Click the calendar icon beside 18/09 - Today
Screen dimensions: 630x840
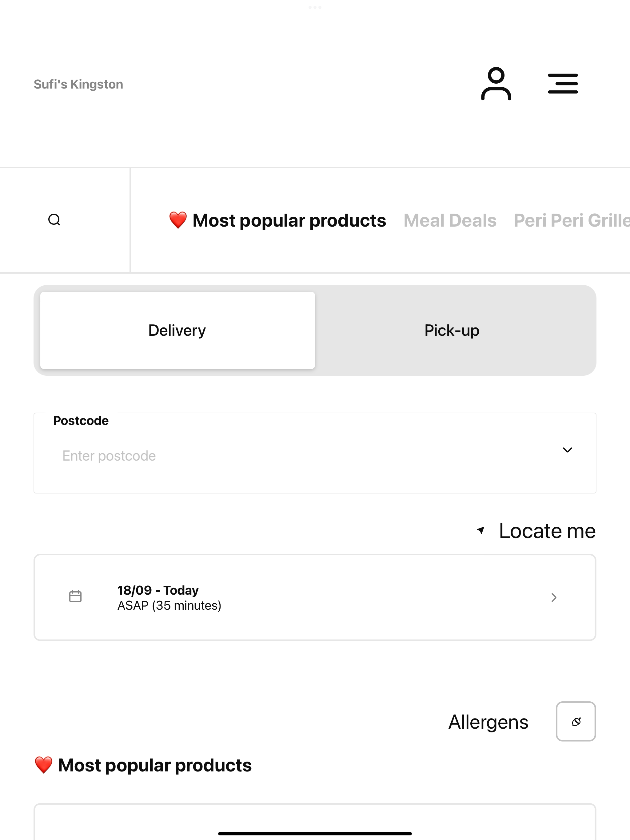click(75, 596)
